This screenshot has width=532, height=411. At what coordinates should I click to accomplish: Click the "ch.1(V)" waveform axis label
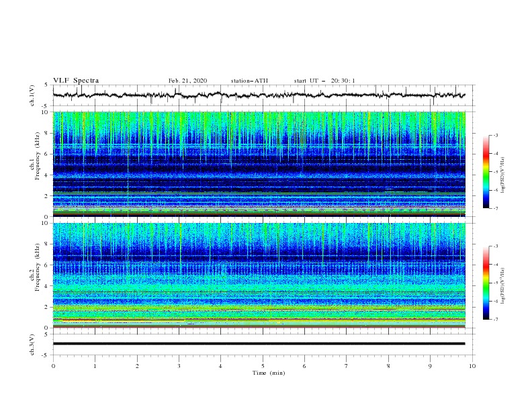click(x=32, y=95)
